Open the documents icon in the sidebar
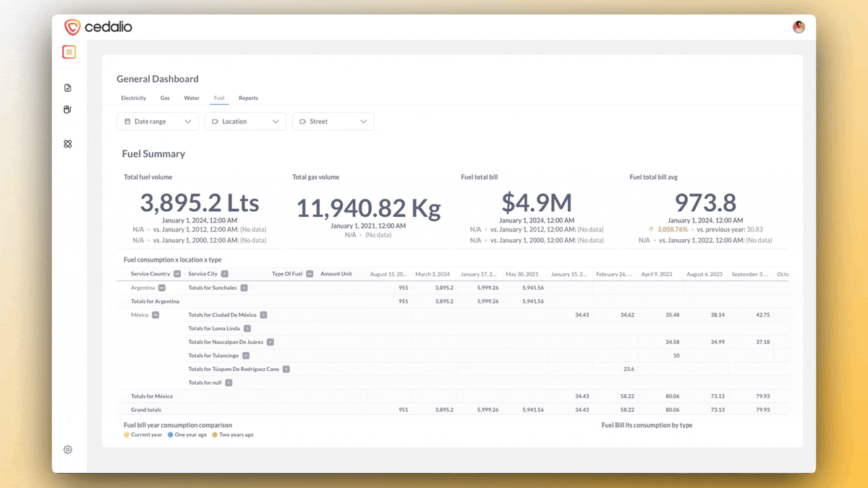 coord(67,87)
